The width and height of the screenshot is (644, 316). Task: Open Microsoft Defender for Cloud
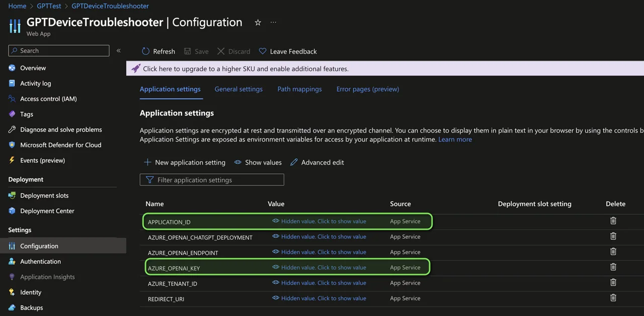[x=61, y=145]
